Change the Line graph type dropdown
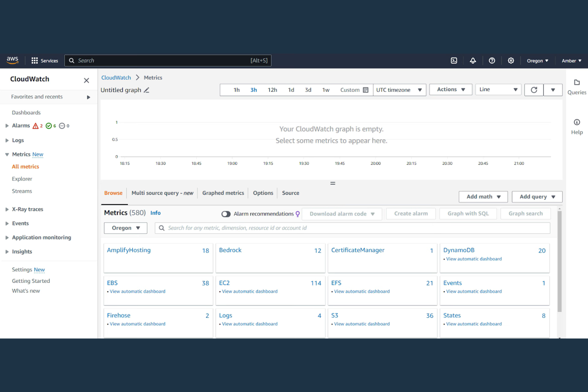 click(498, 89)
